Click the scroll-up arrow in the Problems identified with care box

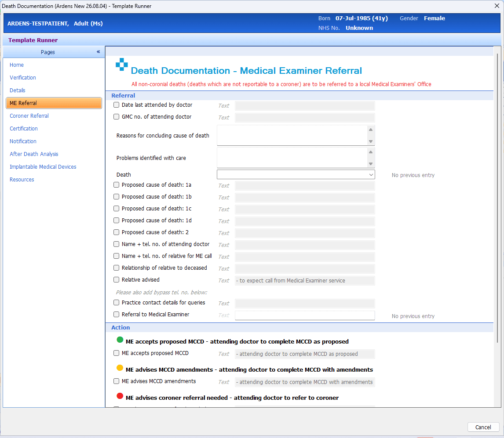[371, 152]
